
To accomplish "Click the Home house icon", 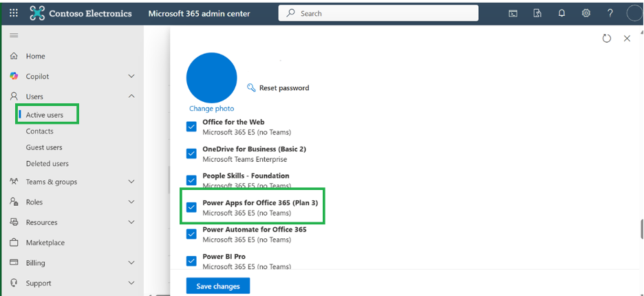I will (x=14, y=56).
